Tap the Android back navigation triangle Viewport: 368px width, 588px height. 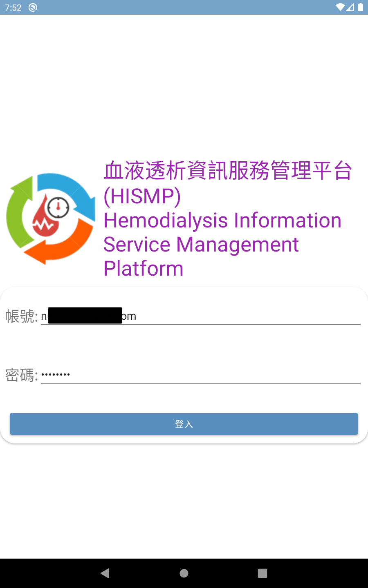coord(105,573)
